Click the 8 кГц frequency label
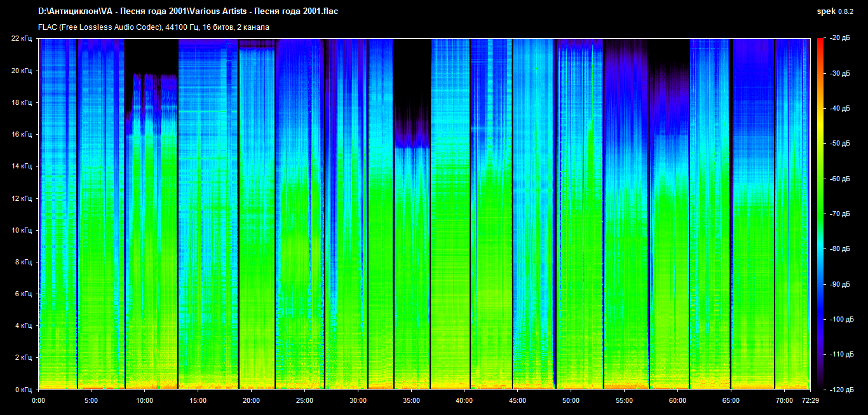Screen dimensions: 868x415 pos(25,262)
